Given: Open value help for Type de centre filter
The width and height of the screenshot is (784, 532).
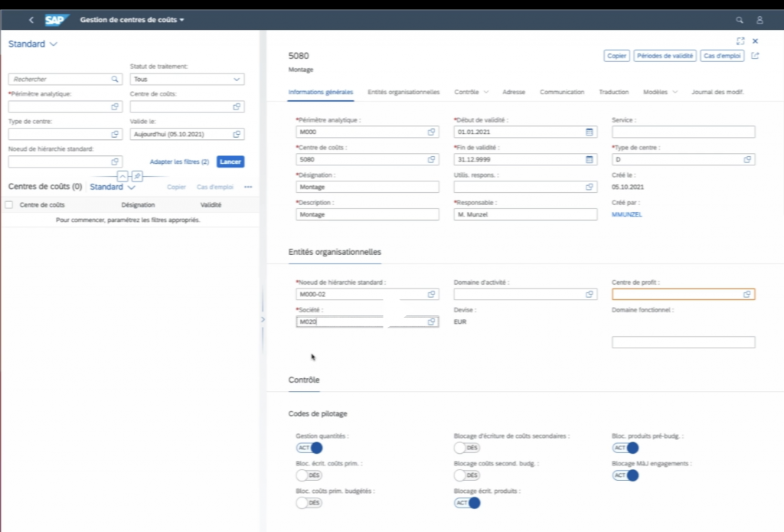Looking at the screenshot, I should point(115,134).
